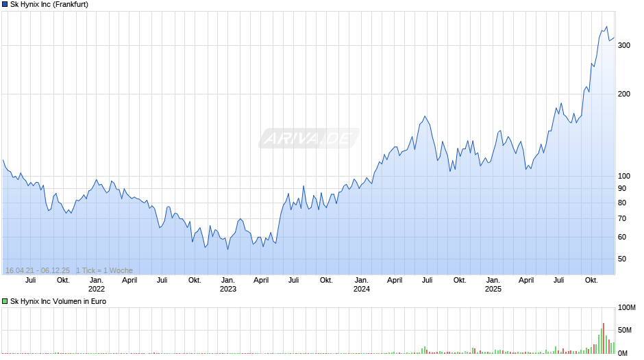Screen dimensions: 644x360
Task: Click the 100 price axis label
Action: (624, 176)
